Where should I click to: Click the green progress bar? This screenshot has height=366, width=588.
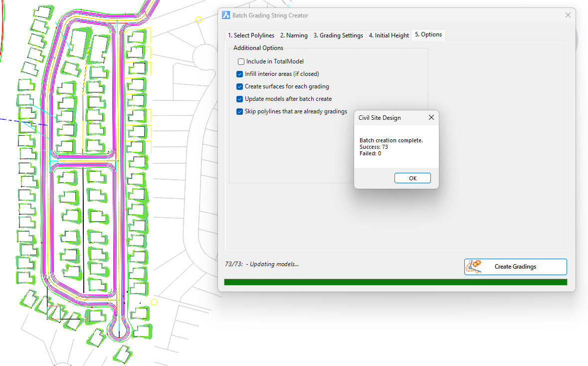tap(395, 282)
